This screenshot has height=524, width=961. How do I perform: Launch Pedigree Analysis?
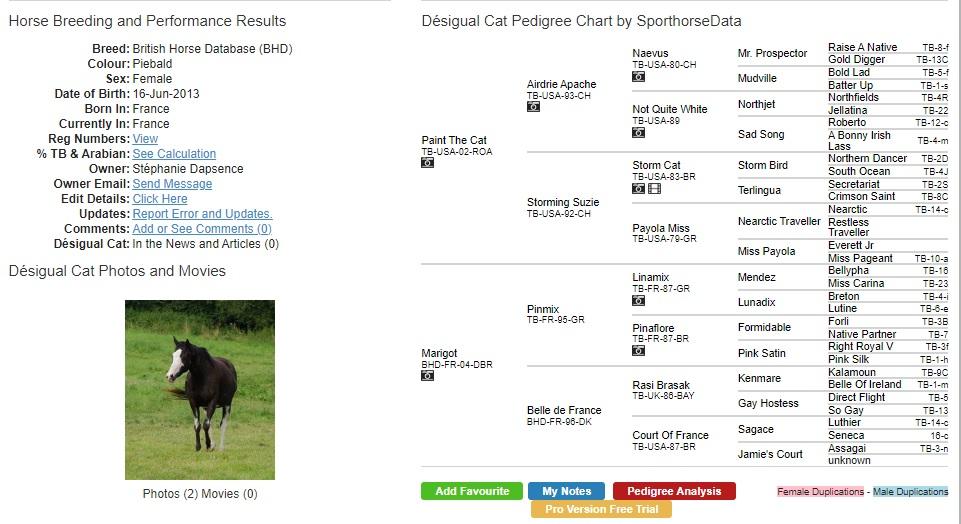(x=674, y=491)
